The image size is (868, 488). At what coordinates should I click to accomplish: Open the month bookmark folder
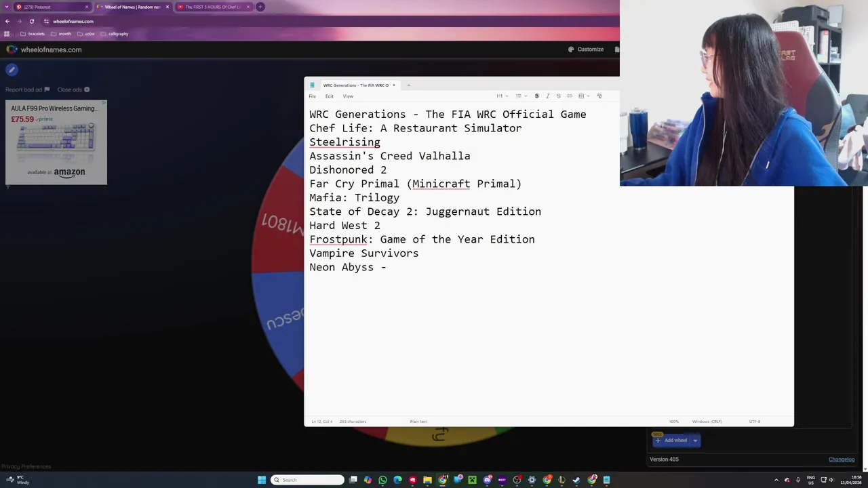(x=61, y=34)
